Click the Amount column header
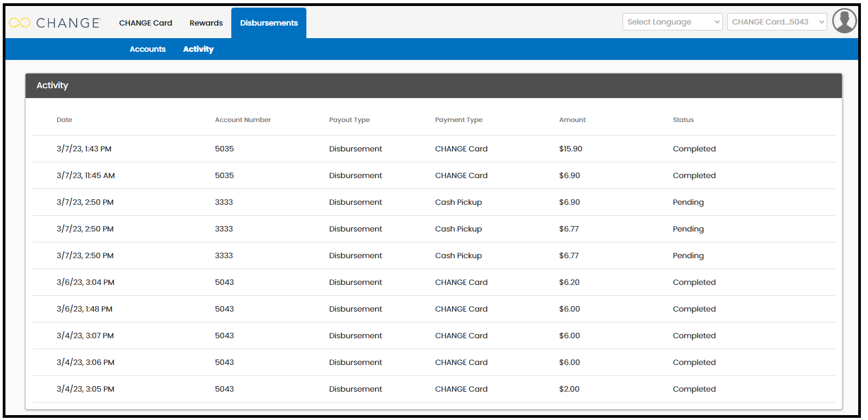The height and width of the screenshot is (420, 868). [x=572, y=120]
